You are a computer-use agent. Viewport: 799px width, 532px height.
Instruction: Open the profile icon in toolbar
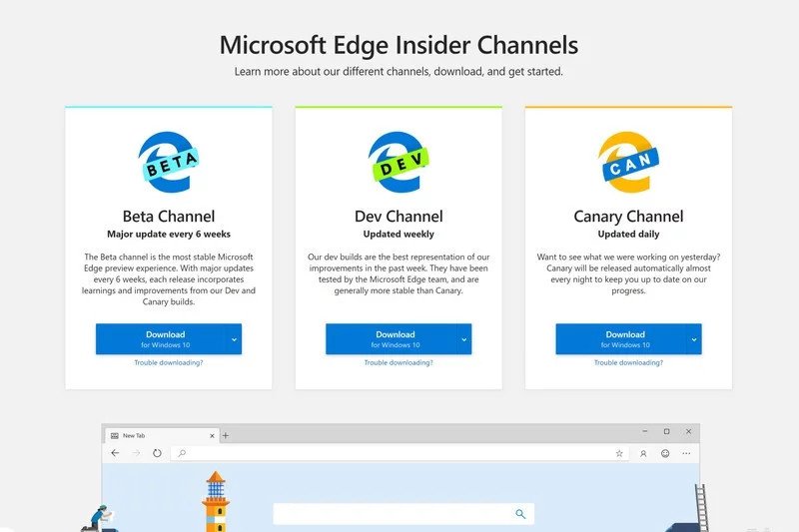pos(643,453)
